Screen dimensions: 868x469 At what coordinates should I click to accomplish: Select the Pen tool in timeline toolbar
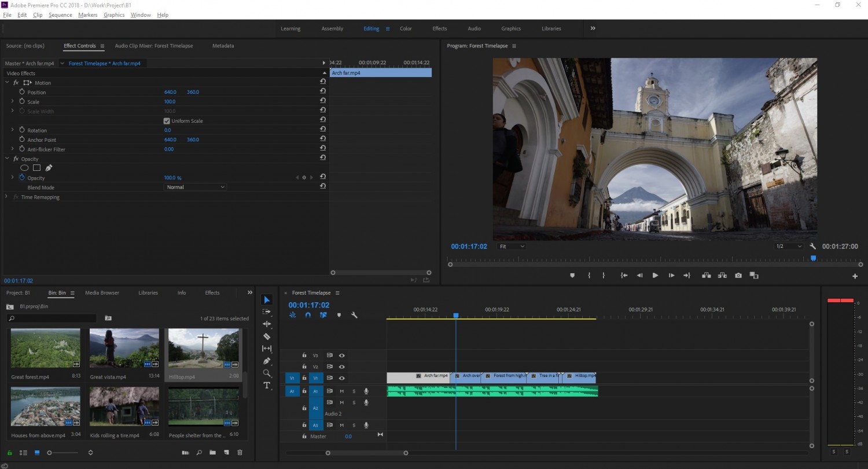(267, 361)
